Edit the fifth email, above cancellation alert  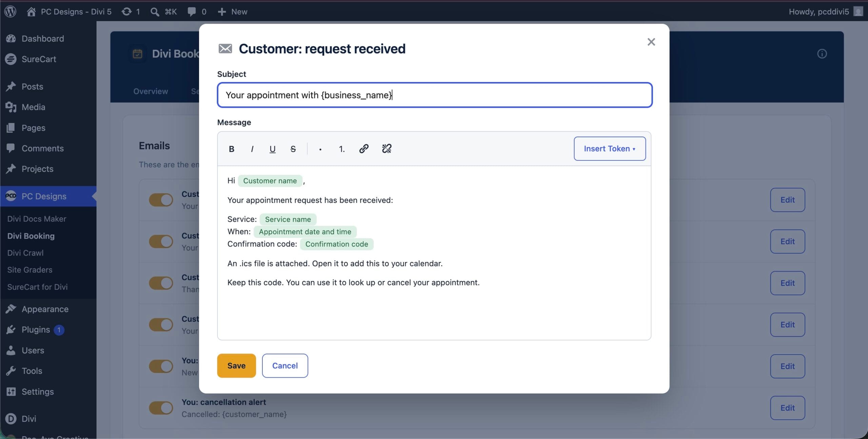pos(787,366)
